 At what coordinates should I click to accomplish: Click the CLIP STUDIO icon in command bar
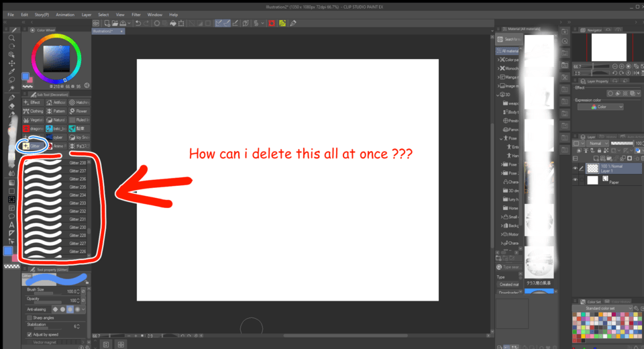pyautogui.click(x=96, y=23)
